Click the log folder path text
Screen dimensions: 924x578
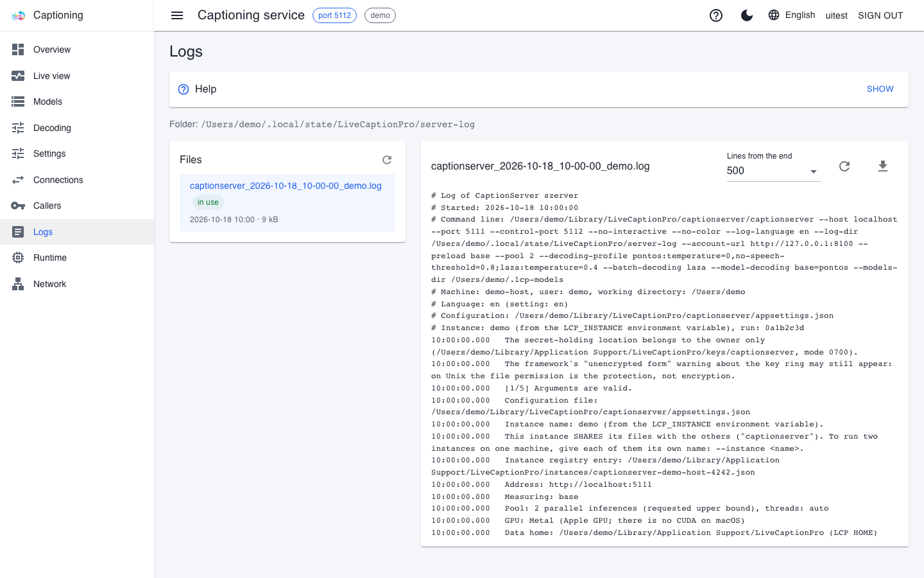338,125
